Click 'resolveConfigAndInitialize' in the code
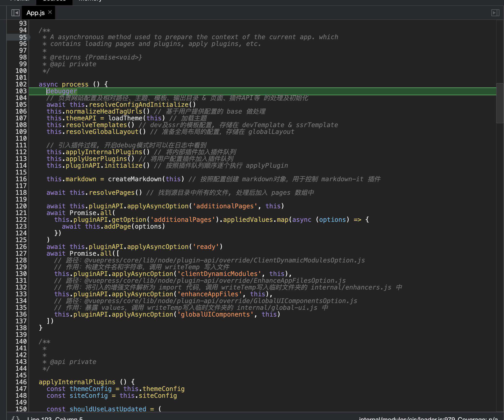Screen dimensions: 504x420 coord(139,105)
